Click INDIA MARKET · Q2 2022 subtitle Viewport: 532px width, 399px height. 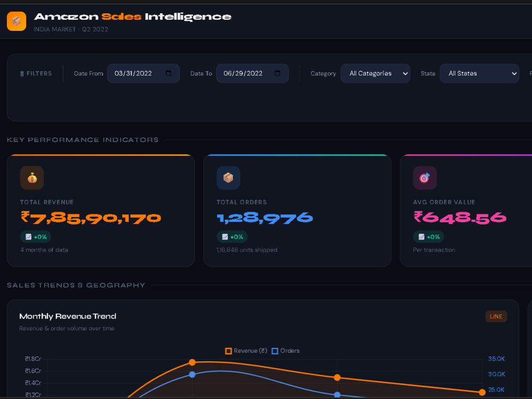pos(71,29)
